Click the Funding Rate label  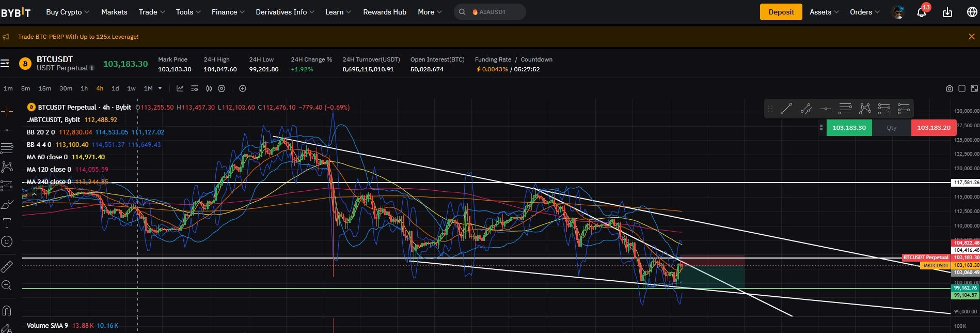[493, 59]
